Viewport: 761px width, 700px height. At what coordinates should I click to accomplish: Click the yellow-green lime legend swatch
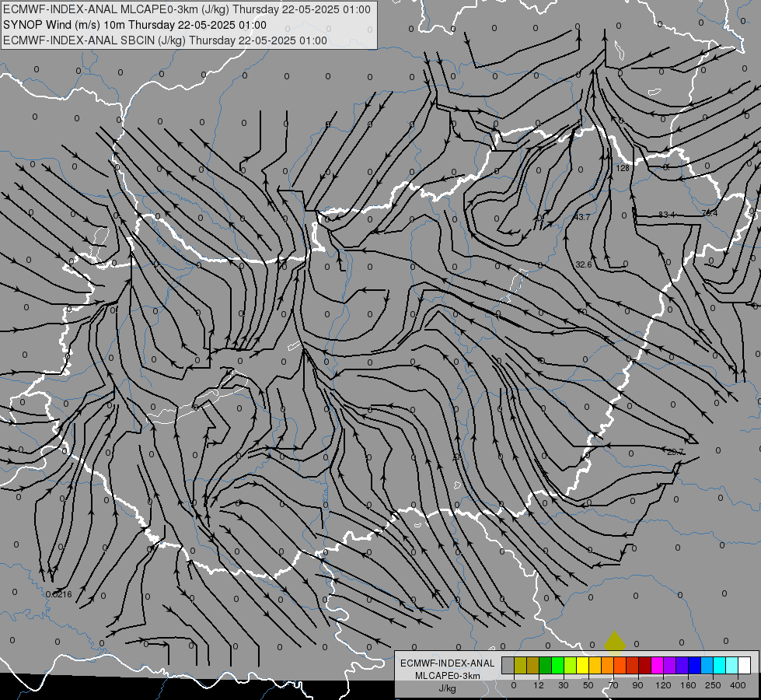[571, 665]
